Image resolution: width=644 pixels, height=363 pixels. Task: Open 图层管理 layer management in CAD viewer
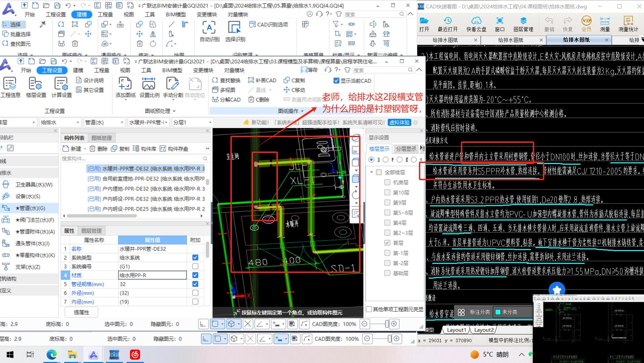(x=523, y=24)
